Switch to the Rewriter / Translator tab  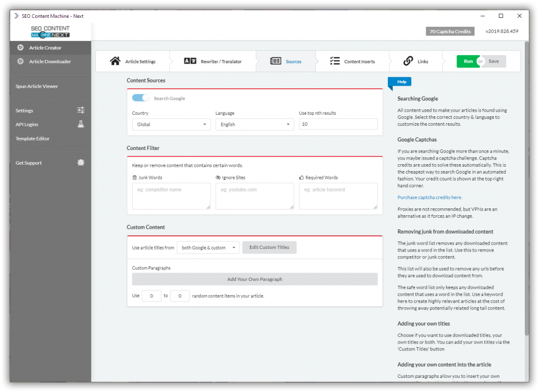[x=213, y=61]
